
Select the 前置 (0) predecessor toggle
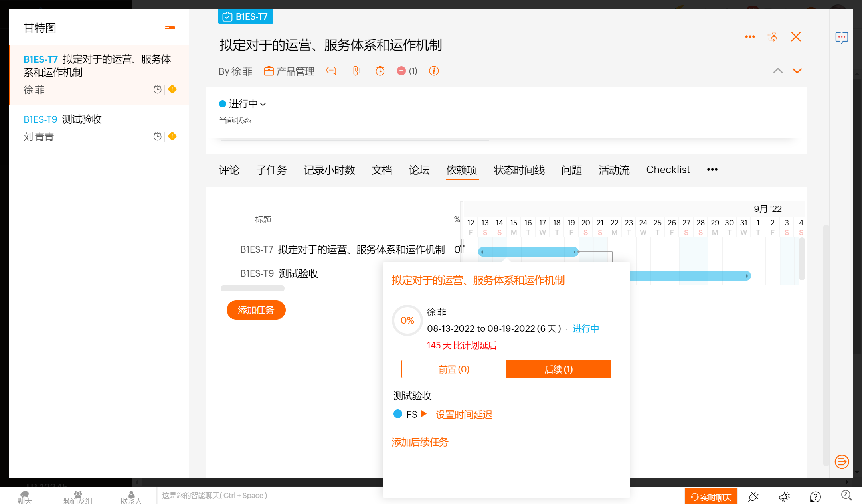pos(454,369)
